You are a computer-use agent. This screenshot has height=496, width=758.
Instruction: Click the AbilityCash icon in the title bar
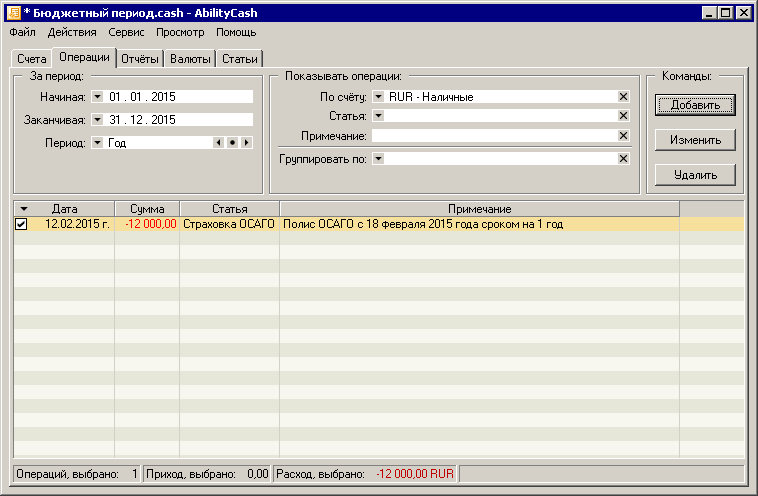coord(13,12)
